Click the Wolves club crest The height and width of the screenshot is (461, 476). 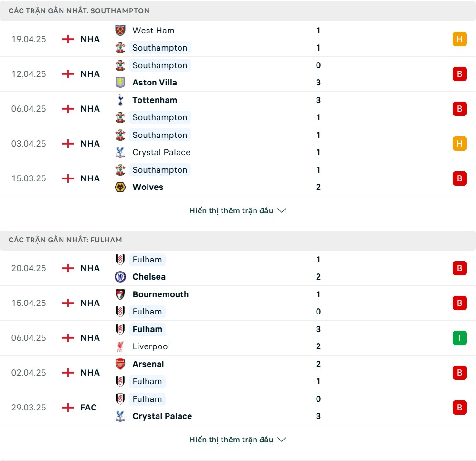point(120,187)
